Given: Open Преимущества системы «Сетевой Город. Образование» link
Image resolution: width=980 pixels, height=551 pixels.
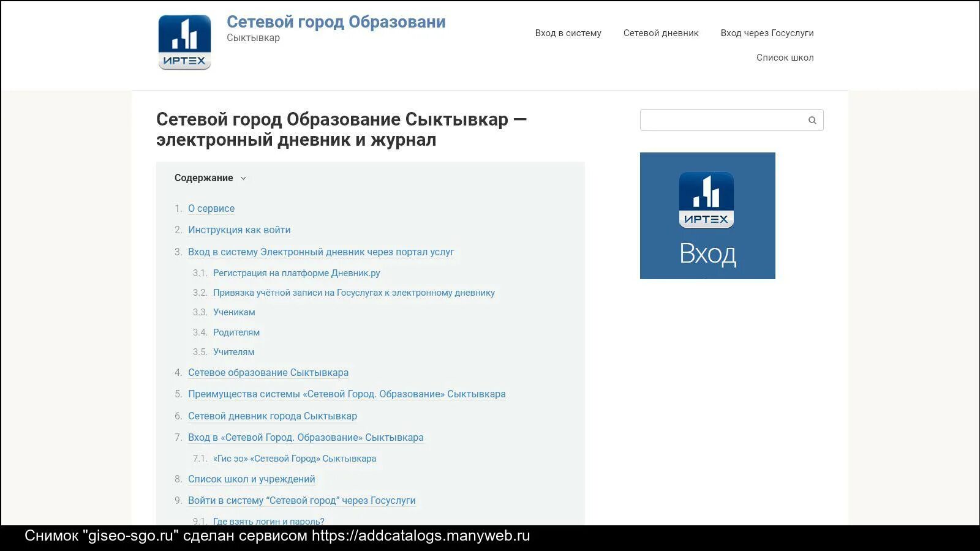Looking at the screenshot, I should 347,394.
